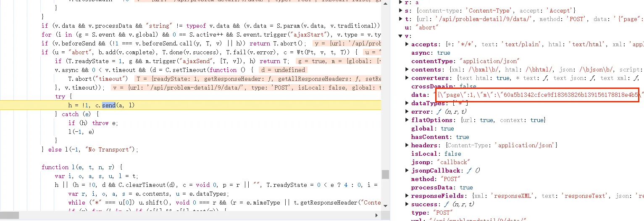Collapse the expanded v object
Image resolution: width=644 pixels, height=221 pixels.
tap(400, 36)
